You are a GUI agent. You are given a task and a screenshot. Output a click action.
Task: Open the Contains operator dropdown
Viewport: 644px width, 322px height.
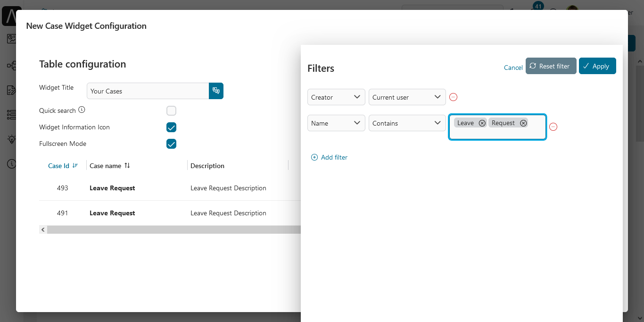407,123
